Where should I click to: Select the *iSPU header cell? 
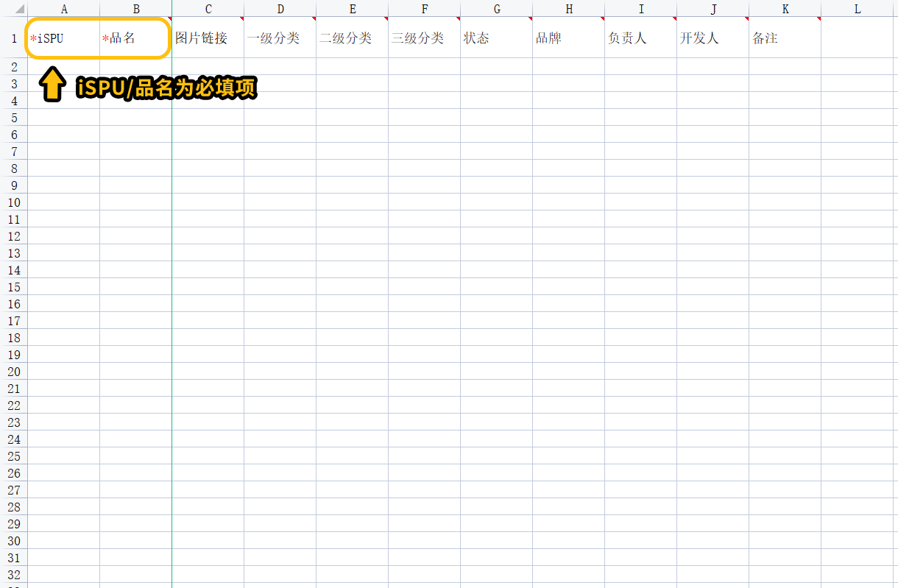(x=64, y=38)
